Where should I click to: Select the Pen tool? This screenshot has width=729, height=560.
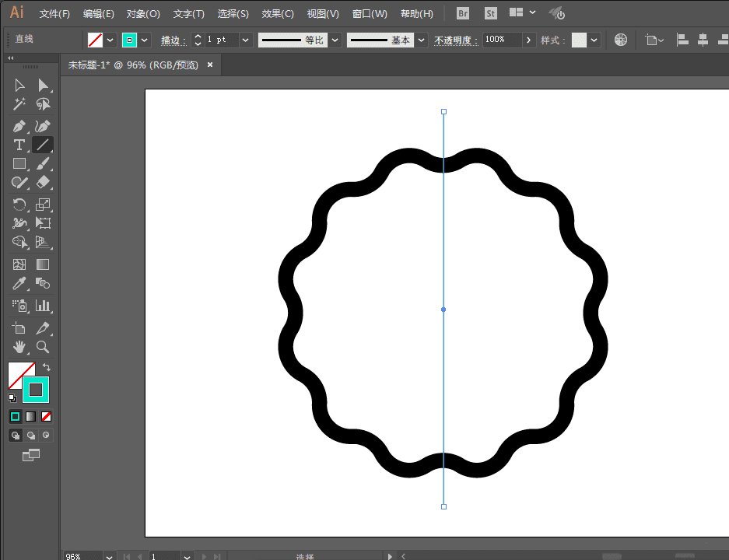pyautogui.click(x=19, y=125)
